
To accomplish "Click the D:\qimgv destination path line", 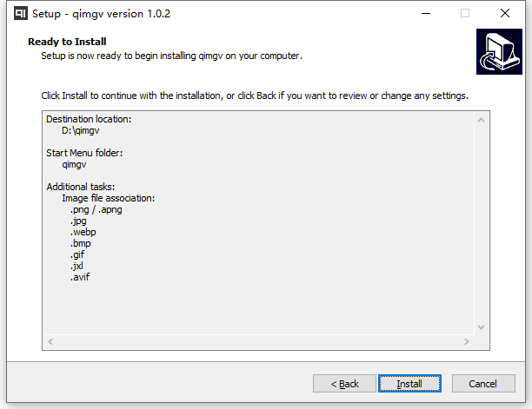I will [81, 131].
